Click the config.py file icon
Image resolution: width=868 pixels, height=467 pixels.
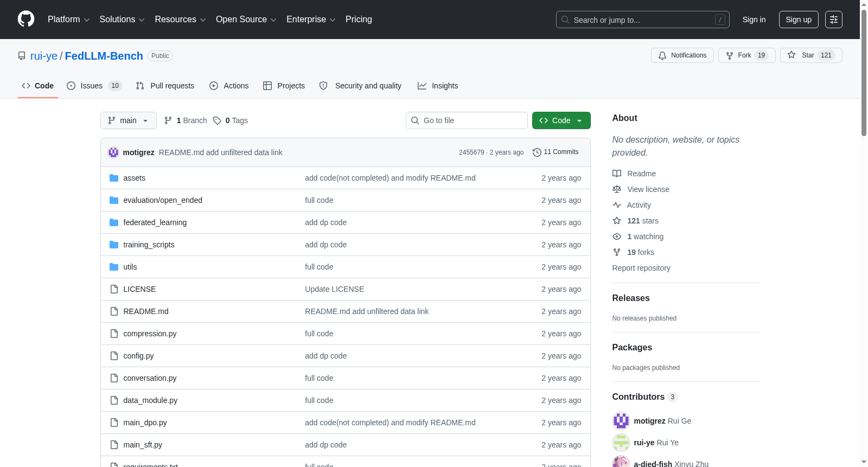[114, 356]
